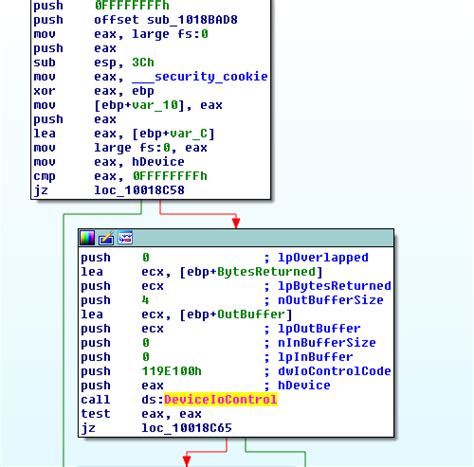474x467 pixels.
Task: Click the lpBytesReturned comment
Action: pos(335,286)
